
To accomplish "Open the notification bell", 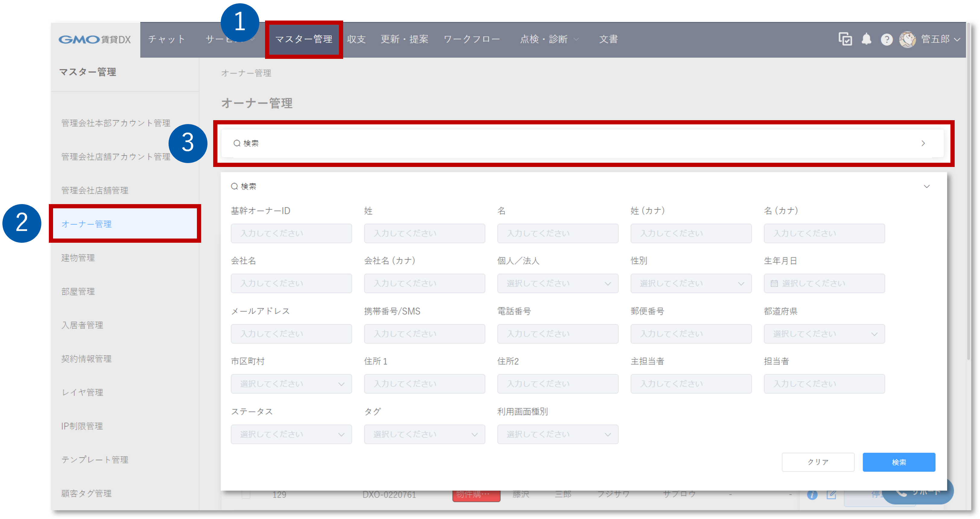I will [x=866, y=39].
